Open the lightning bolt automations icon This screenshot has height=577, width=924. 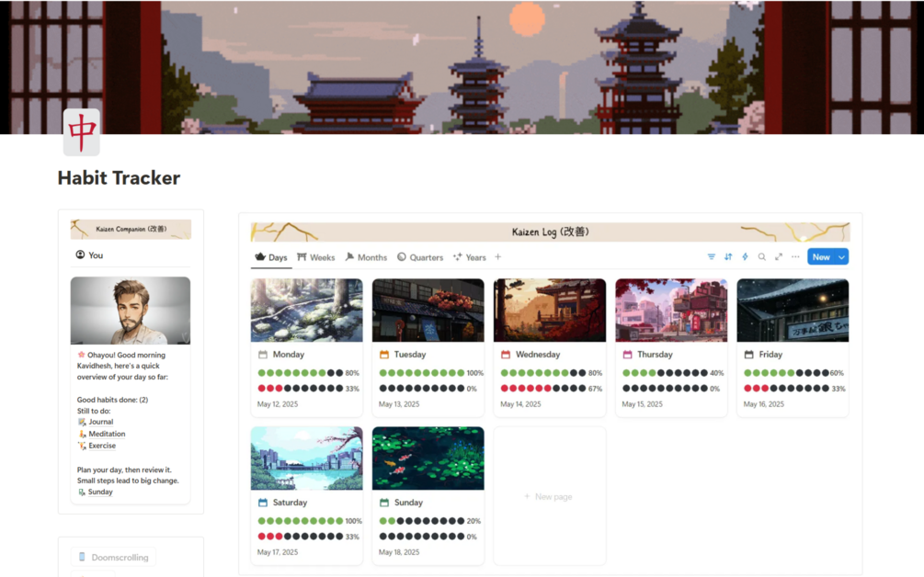click(745, 256)
